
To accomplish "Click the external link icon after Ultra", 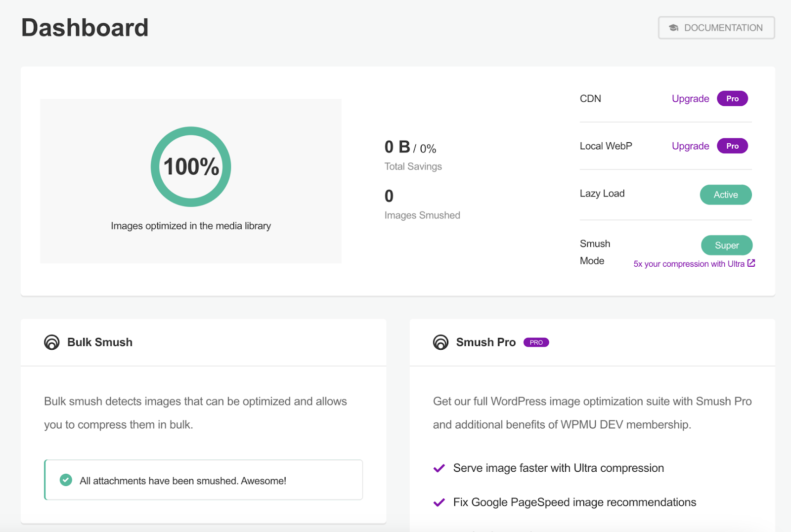I will [751, 263].
